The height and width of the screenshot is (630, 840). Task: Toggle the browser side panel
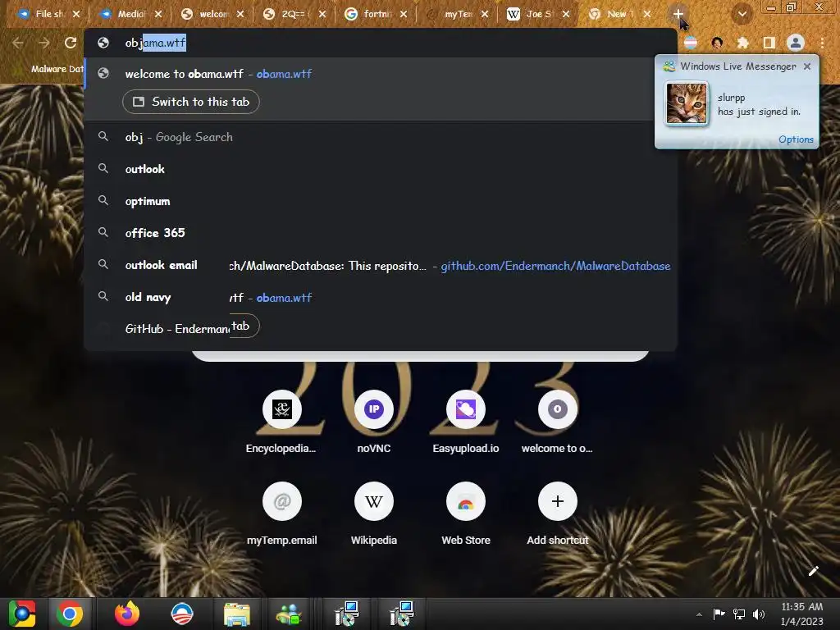click(x=769, y=43)
